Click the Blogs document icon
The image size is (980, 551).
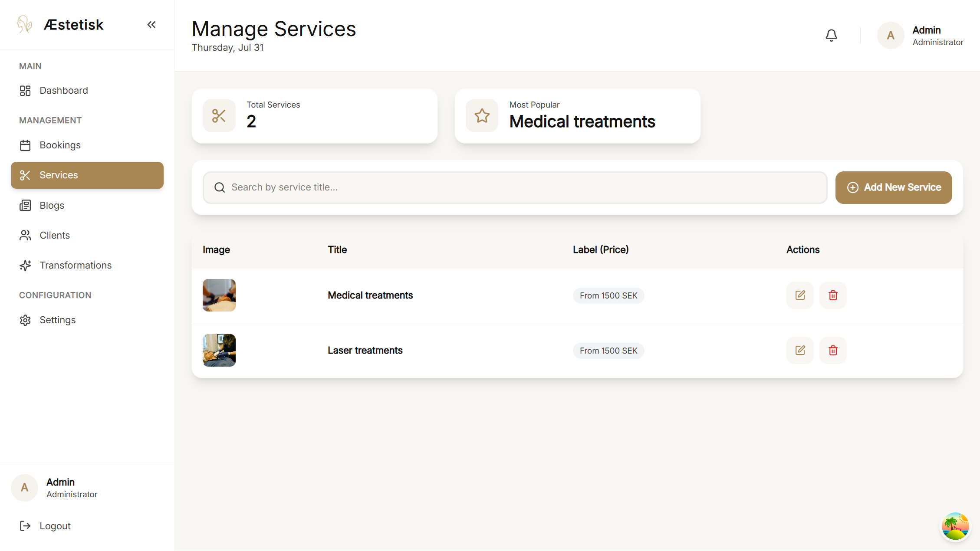pos(25,205)
